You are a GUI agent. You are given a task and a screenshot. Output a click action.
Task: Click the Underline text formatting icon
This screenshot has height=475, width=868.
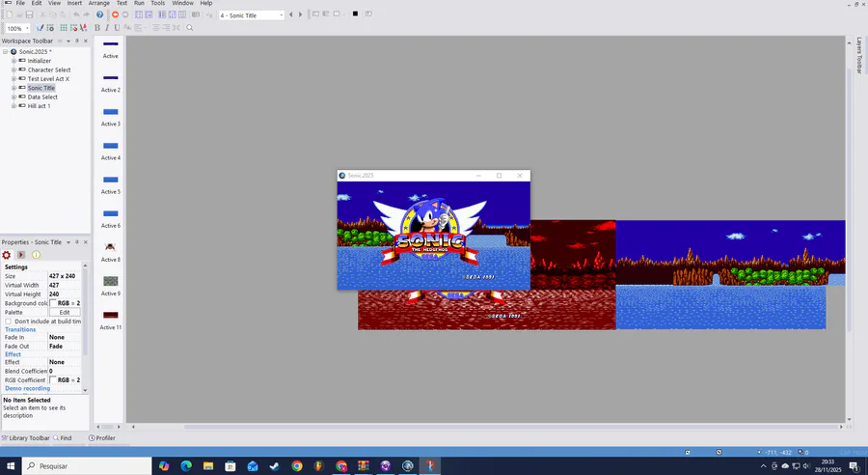[x=117, y=28]
